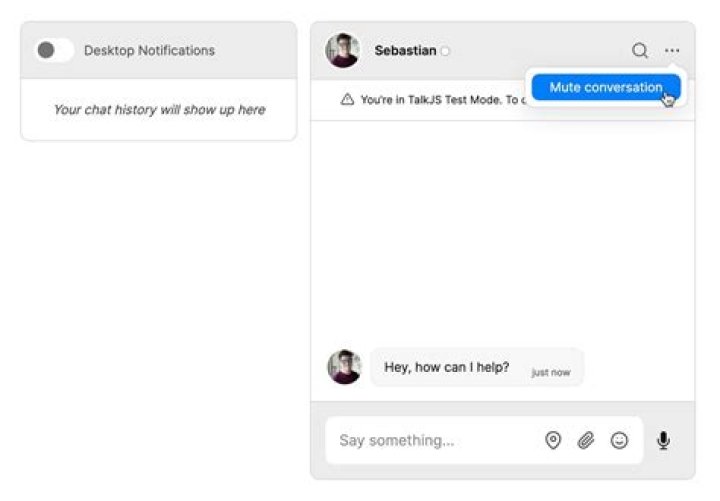
Task: Click Sebastian's presence status indicator dot
Action: click(445, 51)
